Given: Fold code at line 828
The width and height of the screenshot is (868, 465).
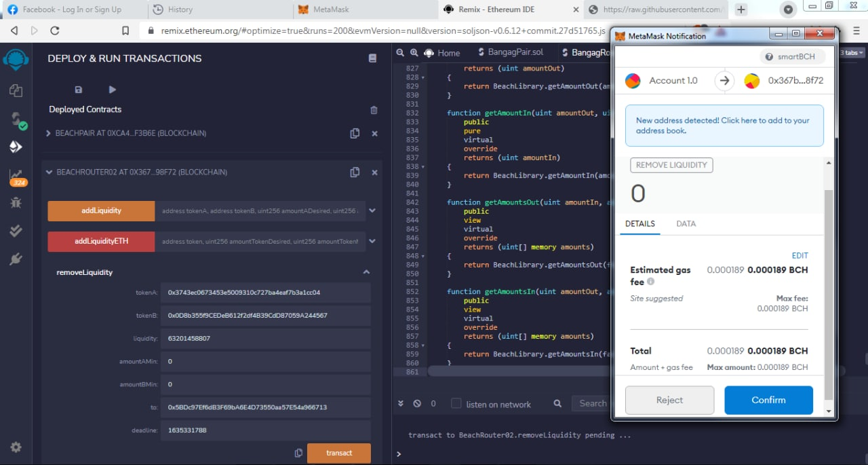Looking at the screenshot, I should tap(423, 77).
